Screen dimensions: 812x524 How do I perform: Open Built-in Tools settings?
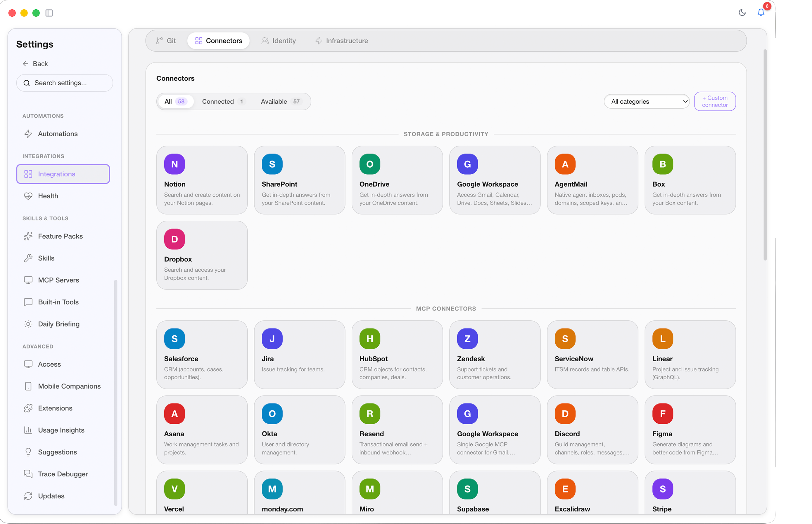63,302
